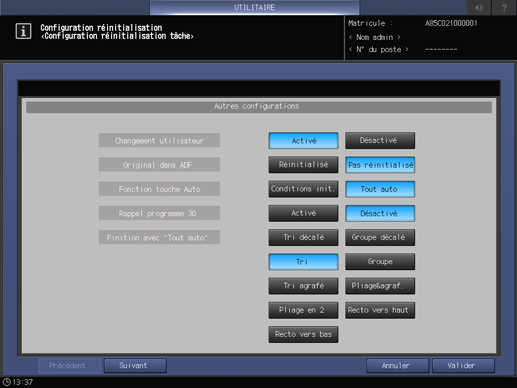
Task: Click the Finition avec "Tout auto" label
Action: 159,237
